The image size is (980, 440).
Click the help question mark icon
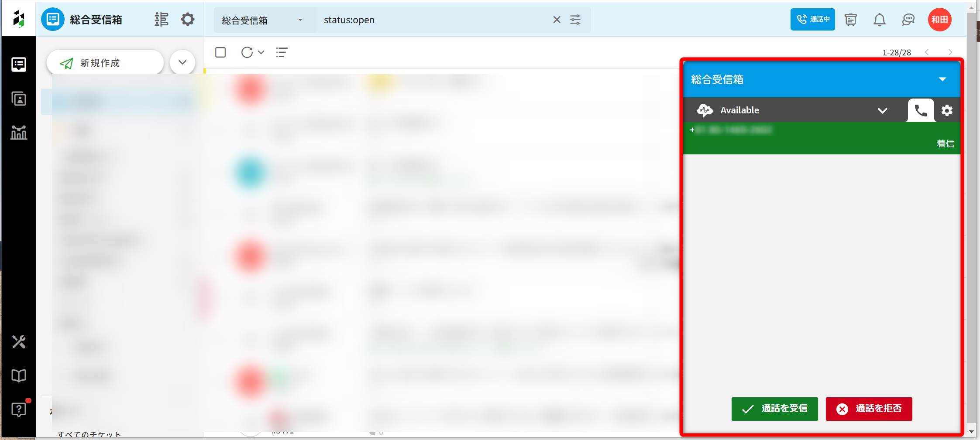pos(19,409)
